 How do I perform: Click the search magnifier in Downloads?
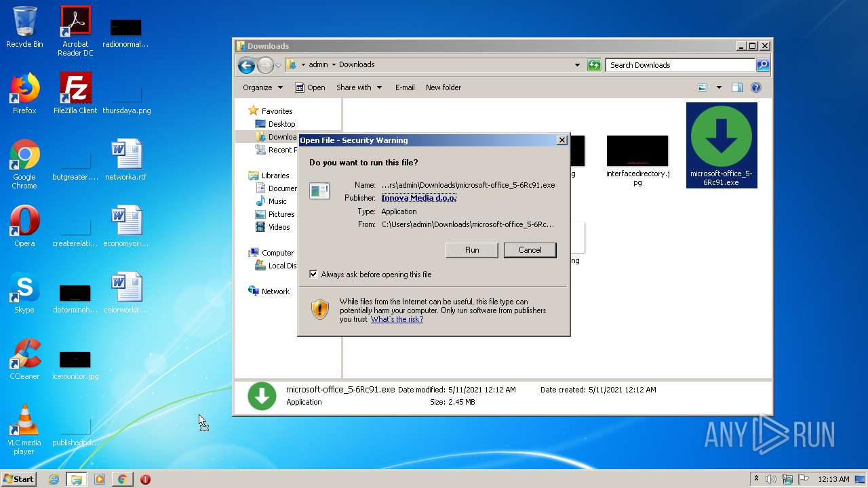pyautogui.click(x=763, y=65)
